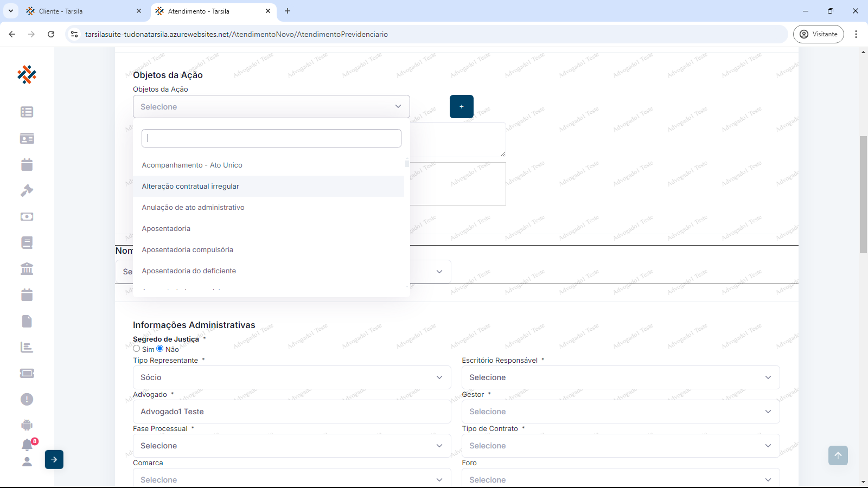Viewport: 868px width, 488px height.
Task: Open the Tipo Representante dropdown
Action: coord(292,377)
